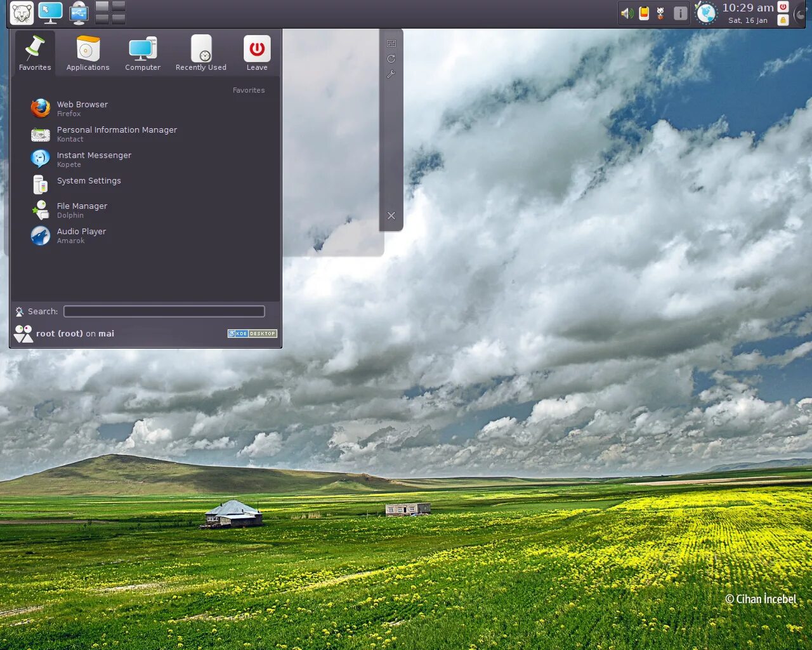The width and height of the screenshot is (812, 650).
Task: Open the panel toolbox cashew at the panel's right end
Action: point(800,13)
